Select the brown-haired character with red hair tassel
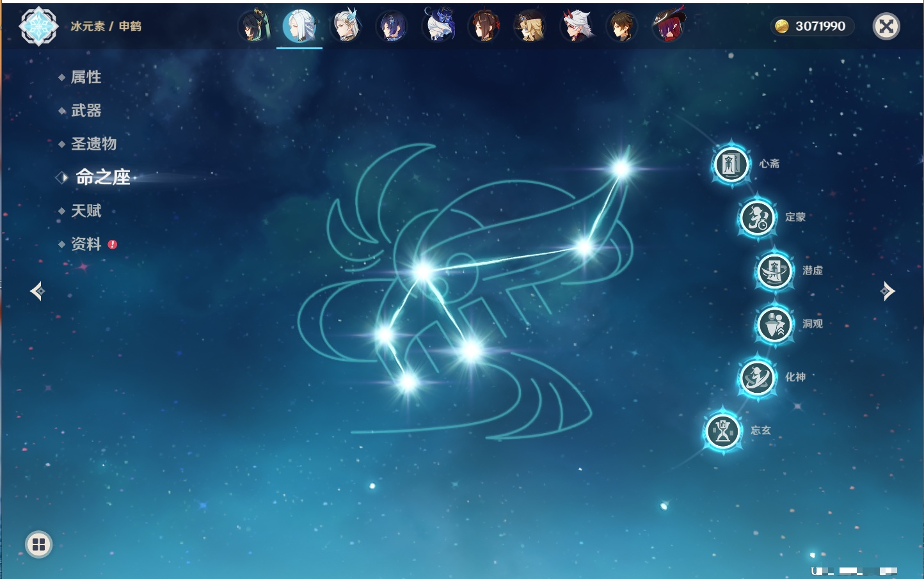This screenshot has height=579, width=924. pos(484,26)
